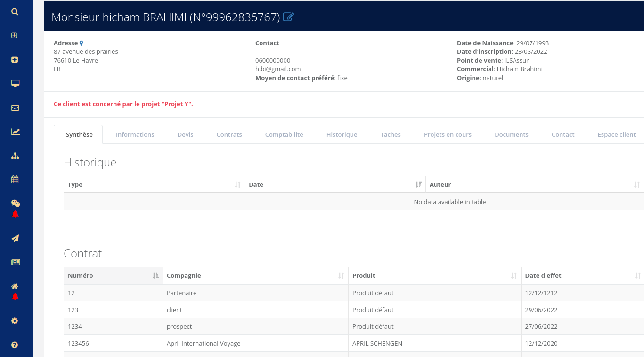This screenshot has height=357, width=644.
Task: Click the help question mark icon
Action: pos(15,345)
